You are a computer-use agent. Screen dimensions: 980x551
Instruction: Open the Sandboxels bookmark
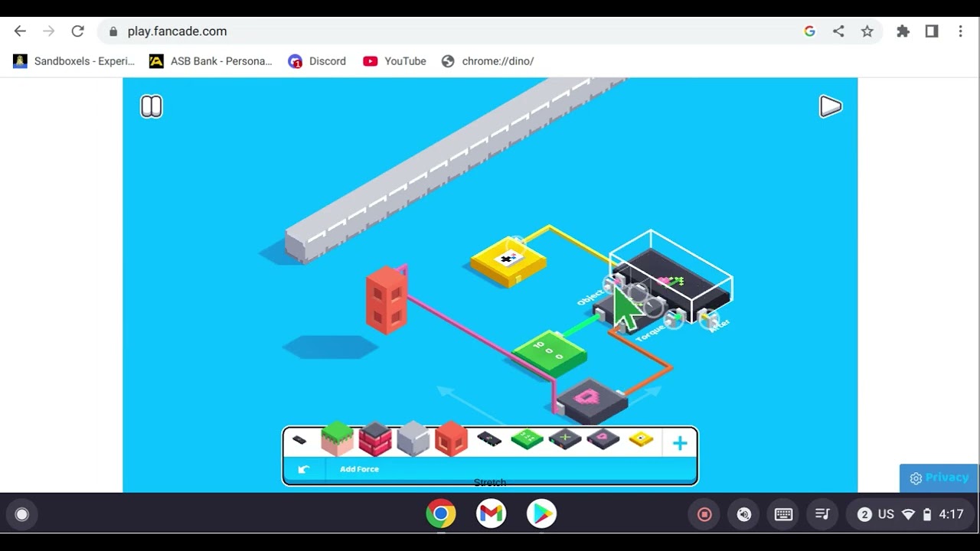coord(74,61)
